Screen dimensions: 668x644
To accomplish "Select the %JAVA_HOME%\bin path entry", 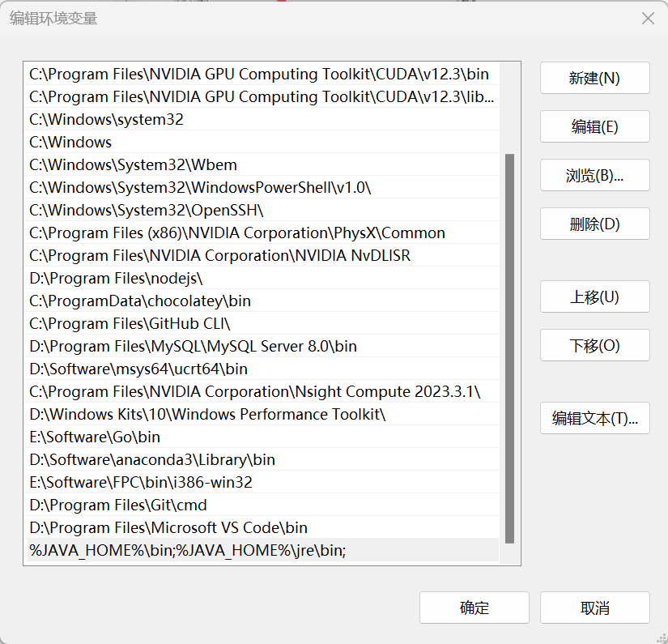I will (x=187, y=550).
